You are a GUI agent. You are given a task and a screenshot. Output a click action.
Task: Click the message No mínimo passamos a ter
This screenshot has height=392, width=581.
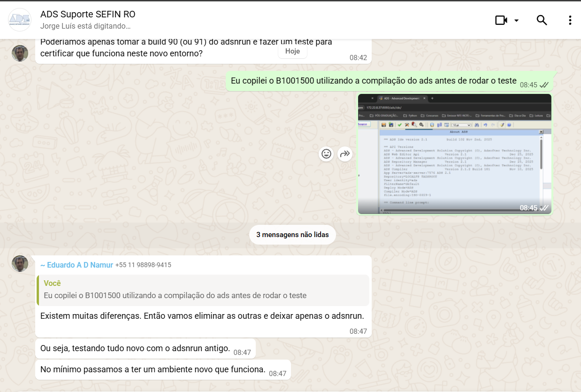point(153,369)
